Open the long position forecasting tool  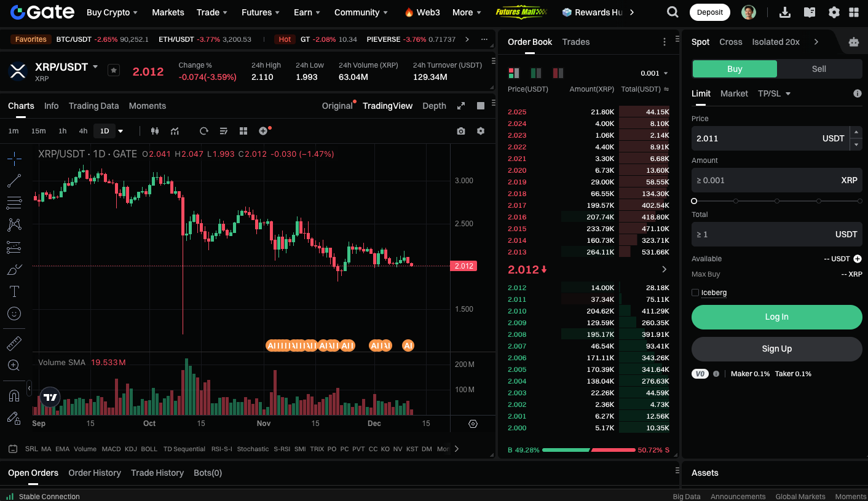[14, 247]
